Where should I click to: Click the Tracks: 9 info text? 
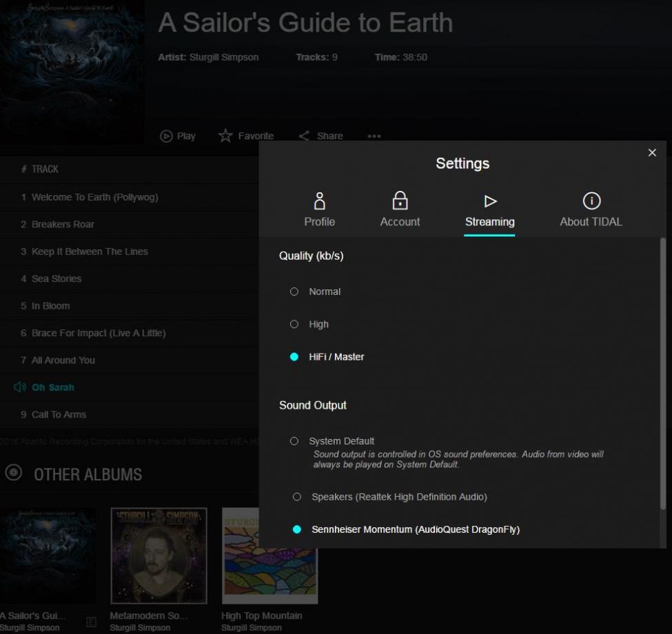[x=317, y=57]
